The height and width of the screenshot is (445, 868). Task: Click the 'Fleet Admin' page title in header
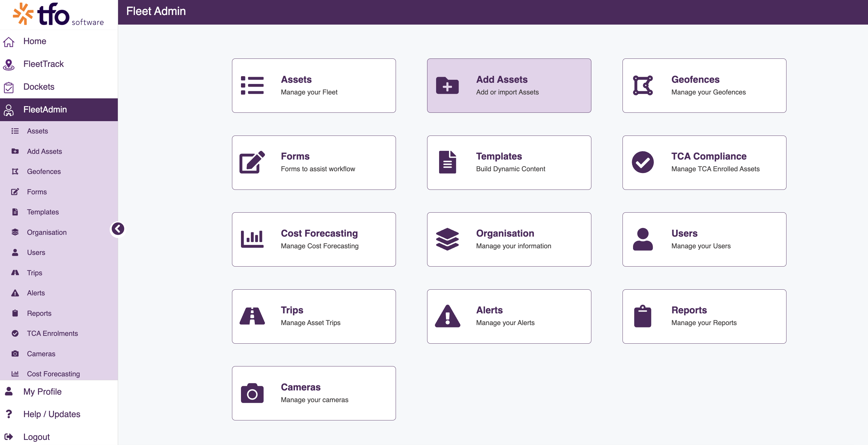[156, 11]
